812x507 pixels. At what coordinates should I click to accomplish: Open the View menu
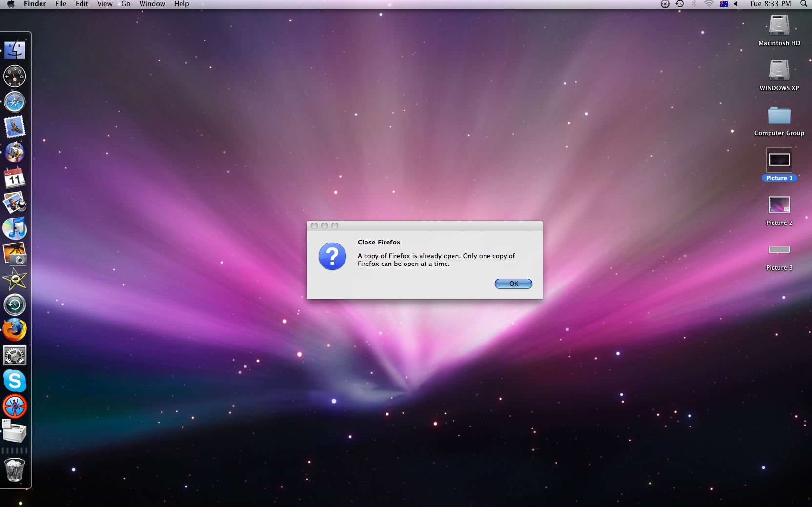coord(105,4)
